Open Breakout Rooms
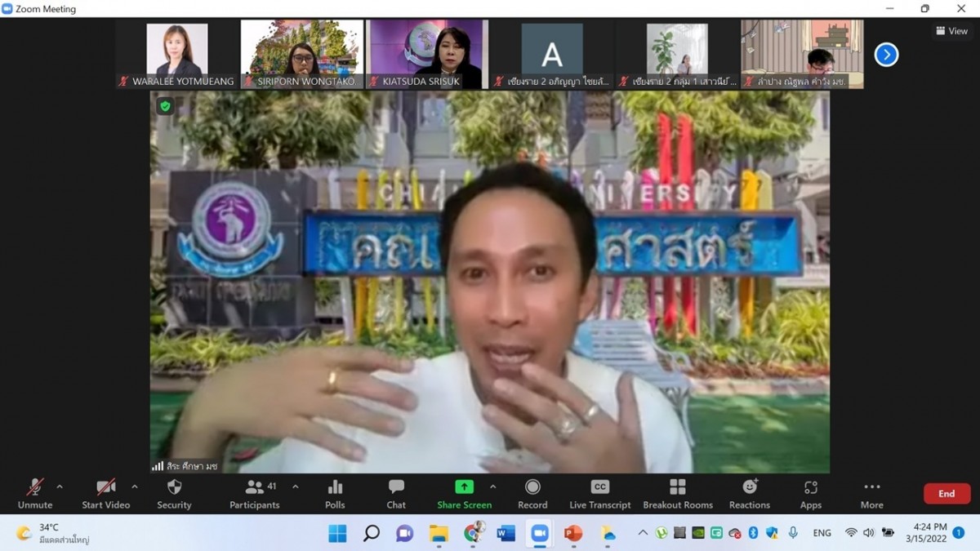Viewport: 980px width, 551px height. 678,494
